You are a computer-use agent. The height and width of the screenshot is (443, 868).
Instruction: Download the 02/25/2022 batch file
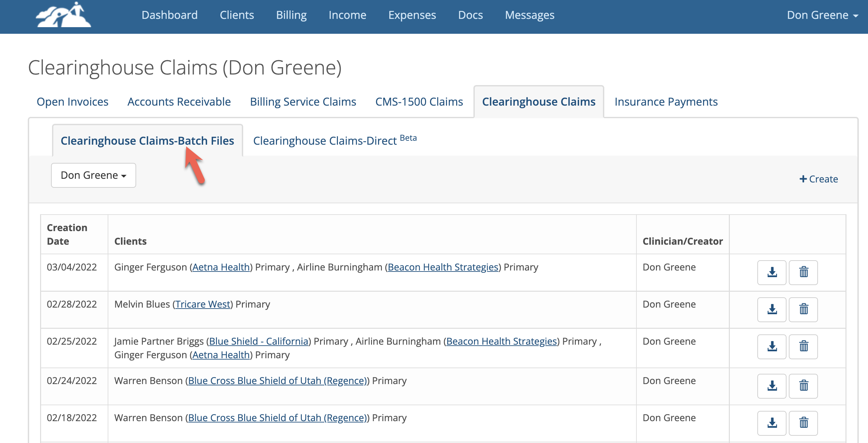click(x=772, y=347)
